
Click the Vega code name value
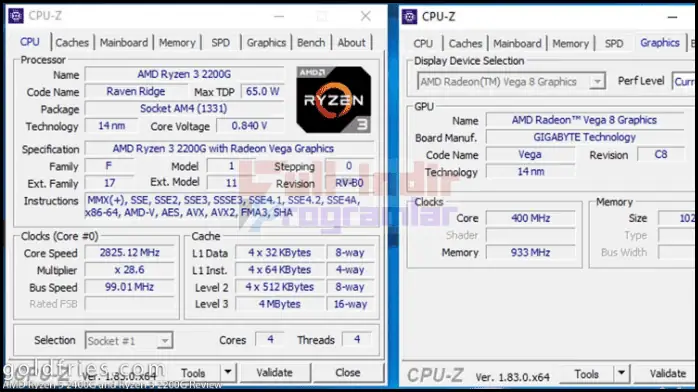530,154
